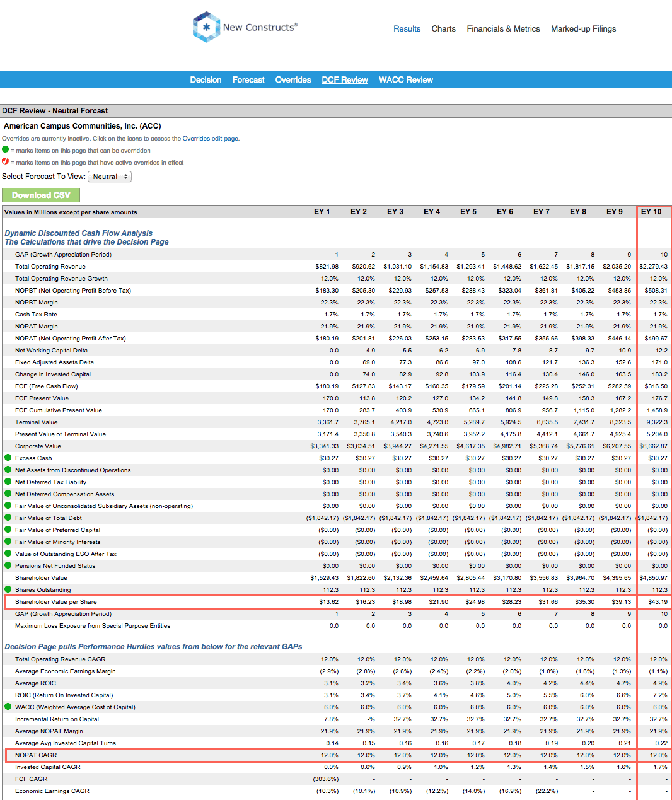This screenshot has width=672, height=800.
Task: Open Charts in the top navigation
Action: click(x=443, y=28)
